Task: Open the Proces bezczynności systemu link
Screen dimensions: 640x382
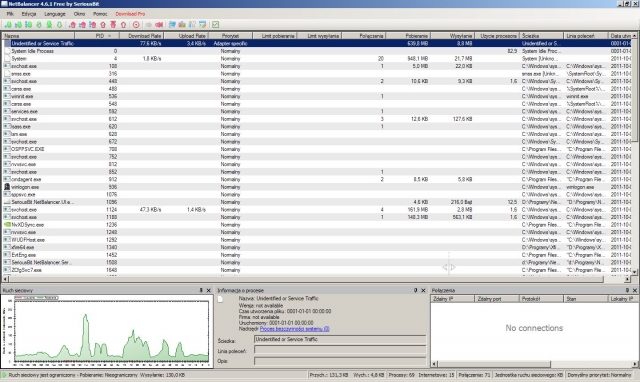Action: [294, 329]
